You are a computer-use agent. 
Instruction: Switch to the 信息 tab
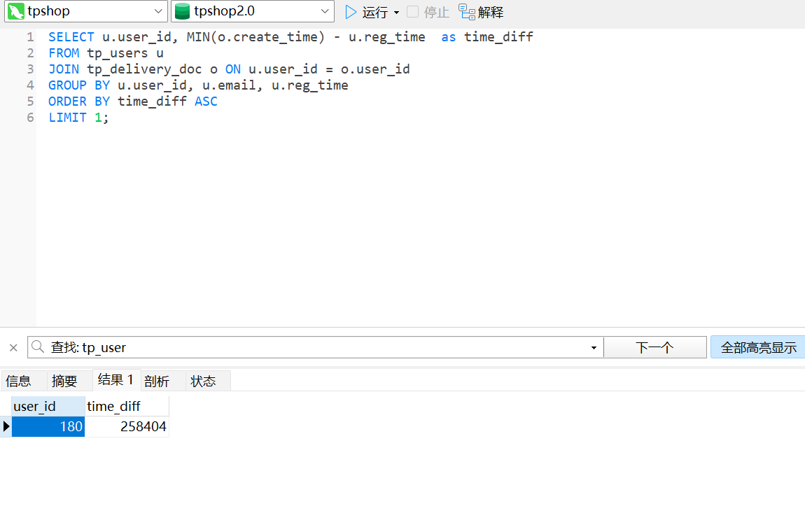[18, 381]
